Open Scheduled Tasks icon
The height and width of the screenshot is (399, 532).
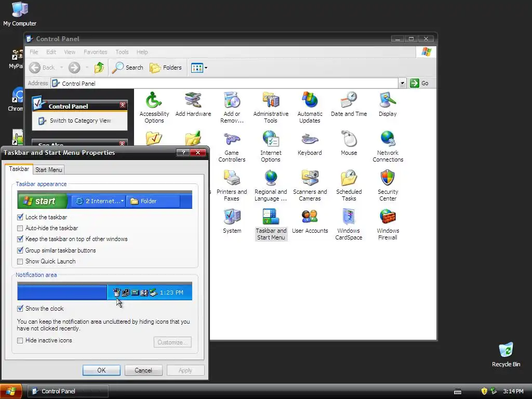(349, 185)
